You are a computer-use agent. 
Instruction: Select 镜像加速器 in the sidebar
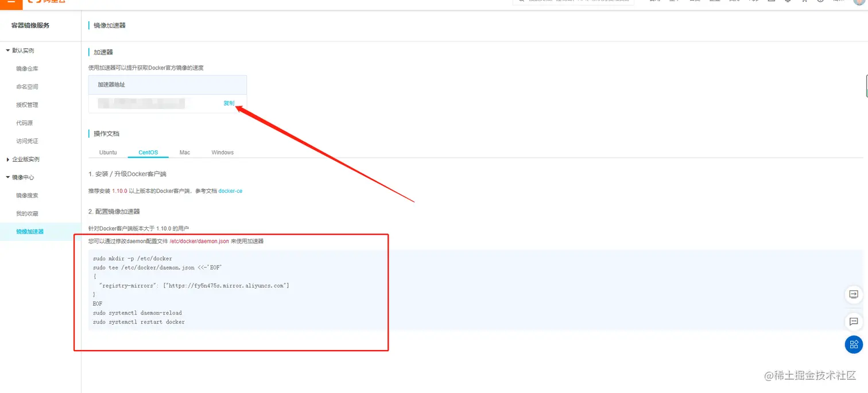tap(30, 232)
